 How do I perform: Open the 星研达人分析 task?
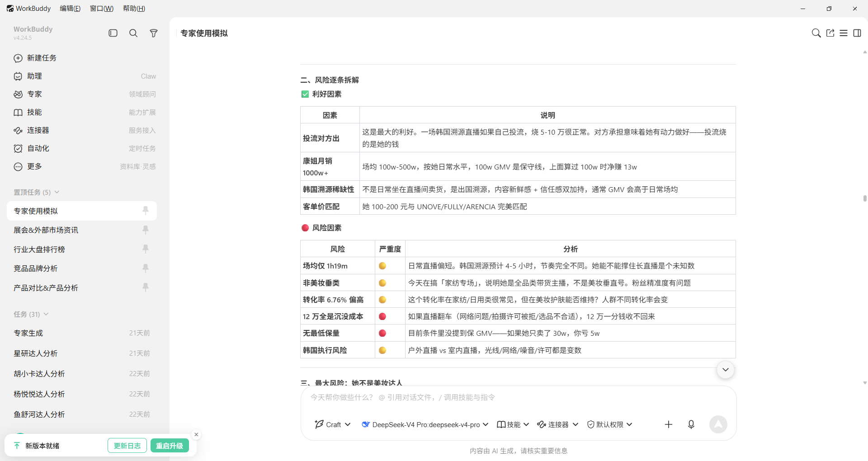[x=82, y=353]
